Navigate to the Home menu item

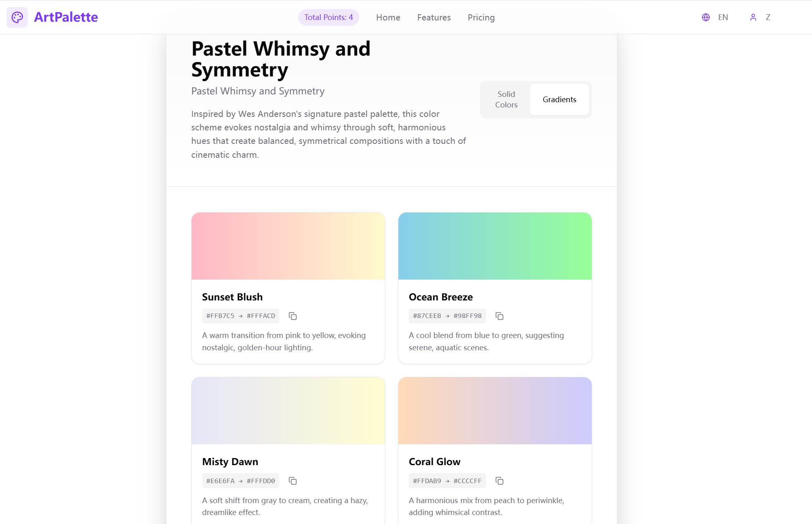[388, 17]
